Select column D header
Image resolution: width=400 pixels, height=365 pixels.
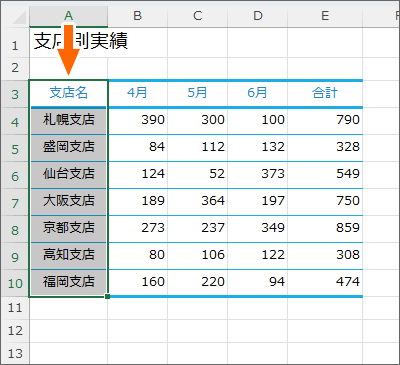point(258,16)
